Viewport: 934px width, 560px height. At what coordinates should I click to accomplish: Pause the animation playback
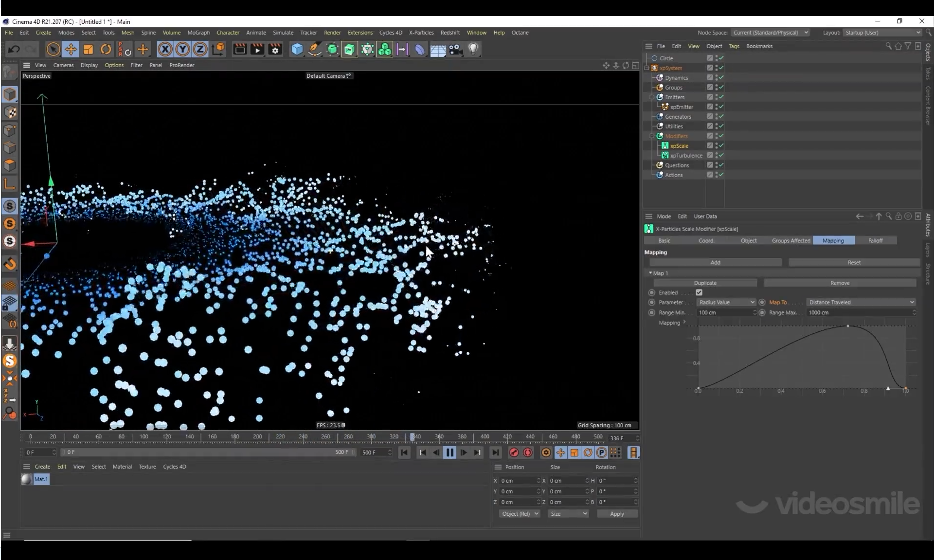(x=449, y=452)
